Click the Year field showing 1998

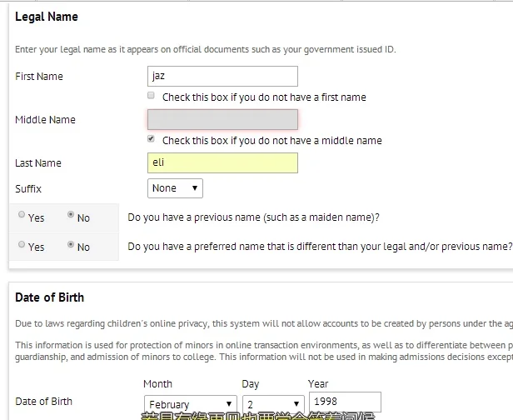(x=344, y=402)
